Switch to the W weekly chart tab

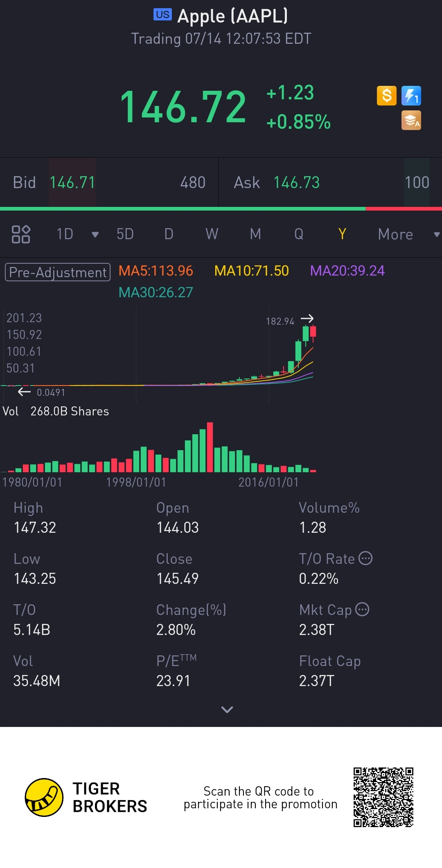(212, 234)
